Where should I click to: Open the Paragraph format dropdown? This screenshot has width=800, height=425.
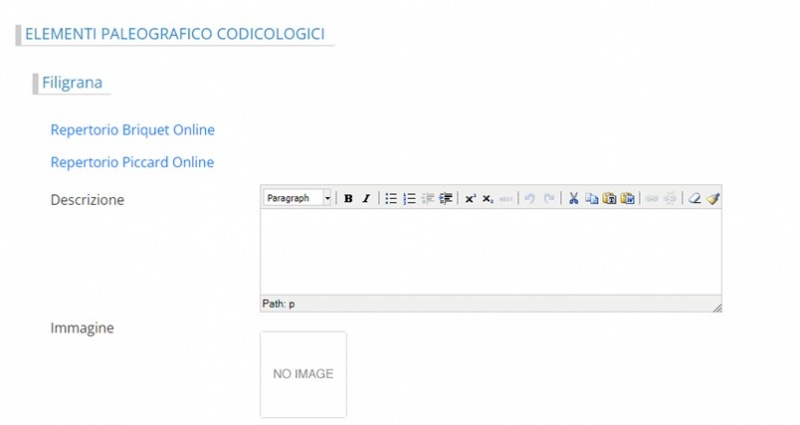pos(298,199)
